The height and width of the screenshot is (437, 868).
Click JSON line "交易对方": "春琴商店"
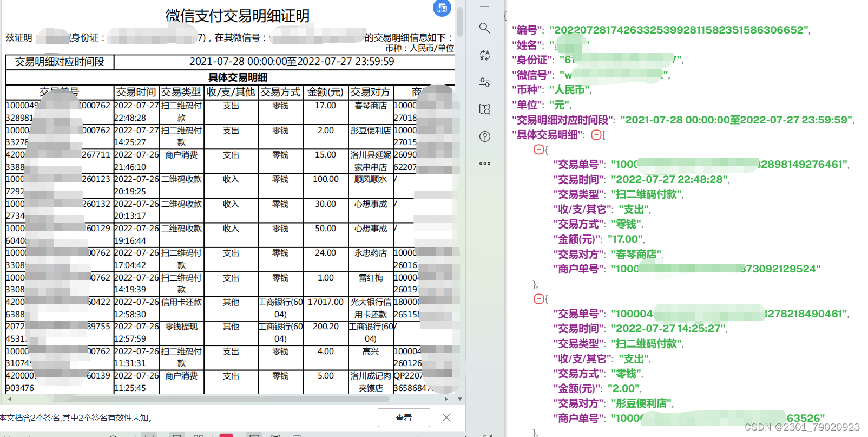tap(608, 255)
